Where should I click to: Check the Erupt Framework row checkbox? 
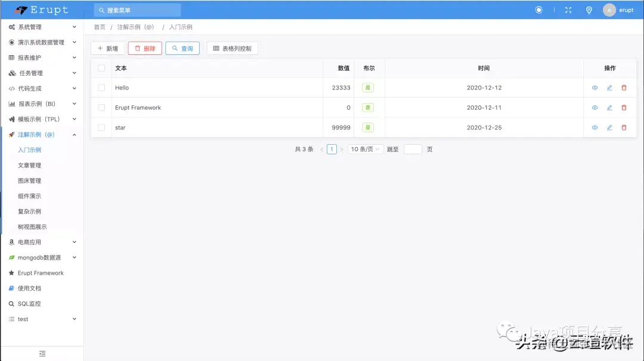pyautogui.click(x=101, y=107)
